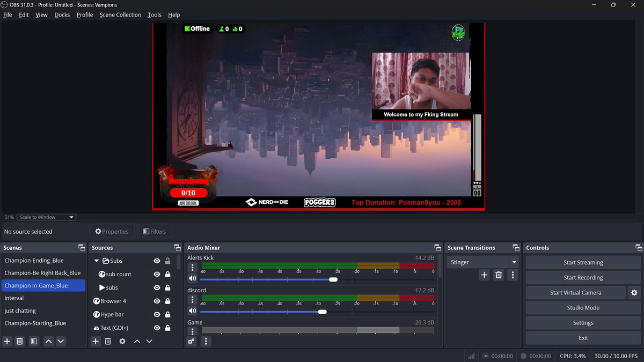This screenshot has width=644, height=362.
Task: Hide the sub count source
Action: click(x=157, y=274)
